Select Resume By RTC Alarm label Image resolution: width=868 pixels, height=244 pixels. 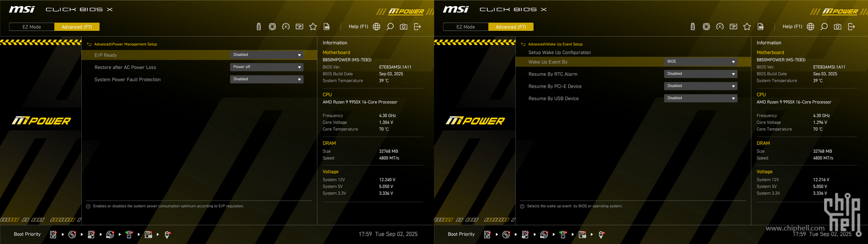tap(553, 74)
